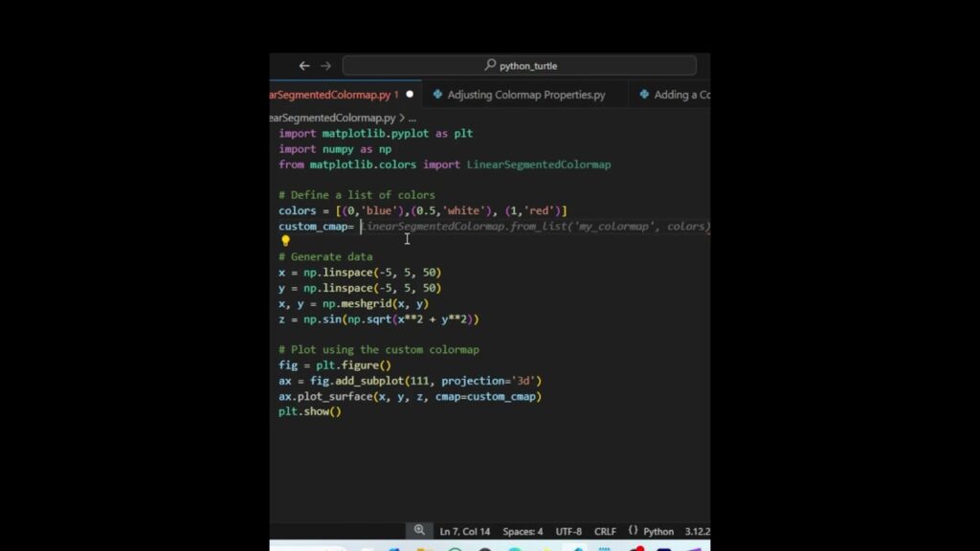Click 'LinearSegmentedColormap' in the import statement
980x551 pixels.
(x=539, y=165)
